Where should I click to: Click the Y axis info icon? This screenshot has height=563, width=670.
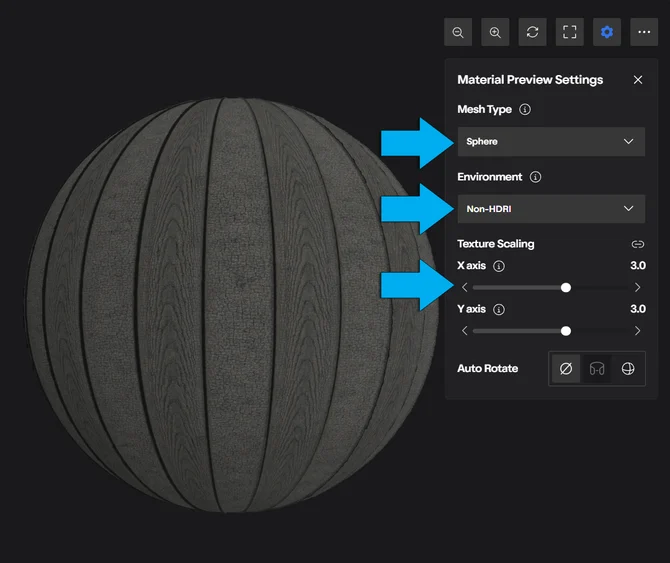pos(499,309)
